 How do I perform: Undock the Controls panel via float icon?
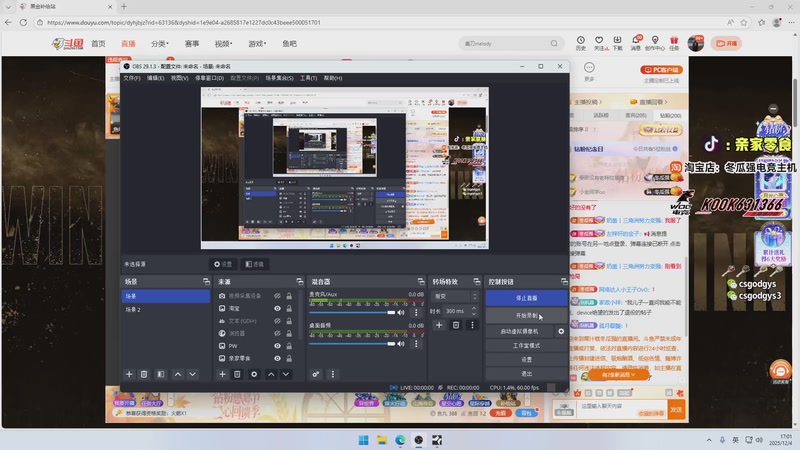pos(564,282)
